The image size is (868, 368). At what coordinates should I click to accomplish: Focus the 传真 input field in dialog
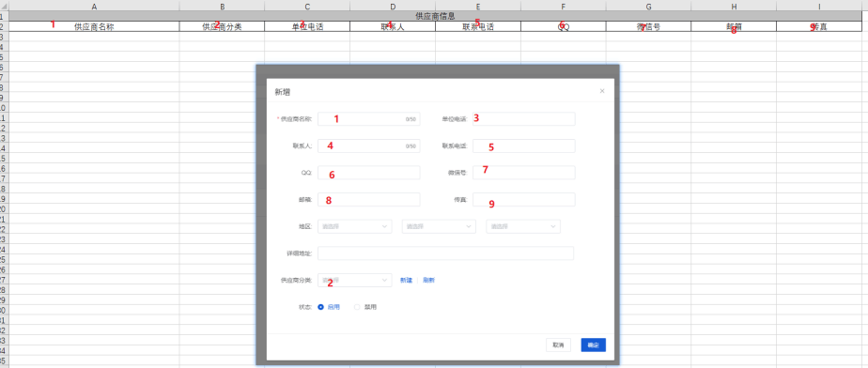[x=523, y=199]
